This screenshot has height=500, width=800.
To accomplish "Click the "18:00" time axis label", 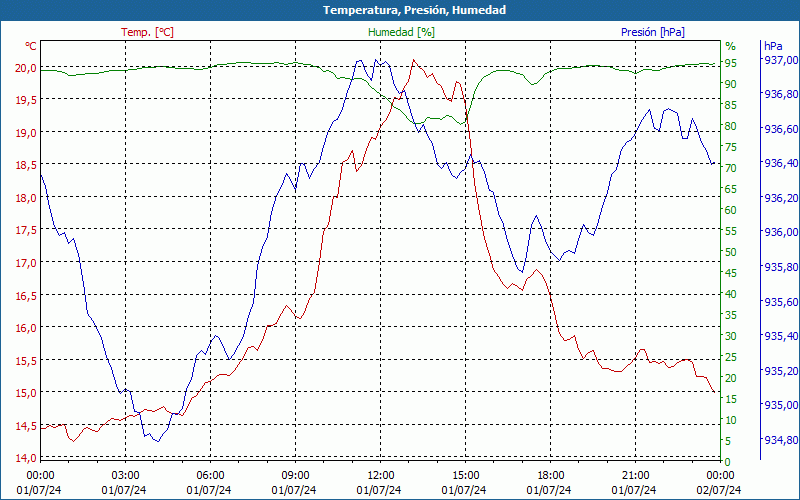I will tap(551, 476).
